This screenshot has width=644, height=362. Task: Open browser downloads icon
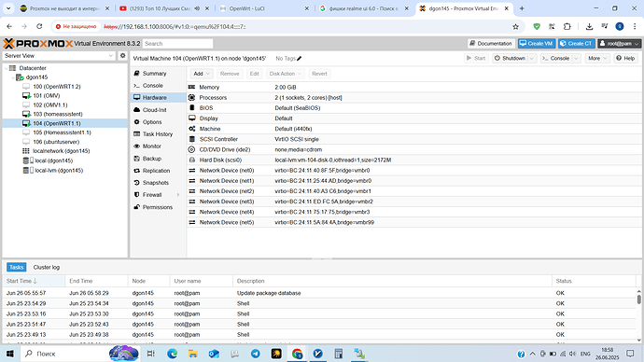pos(589,27)
